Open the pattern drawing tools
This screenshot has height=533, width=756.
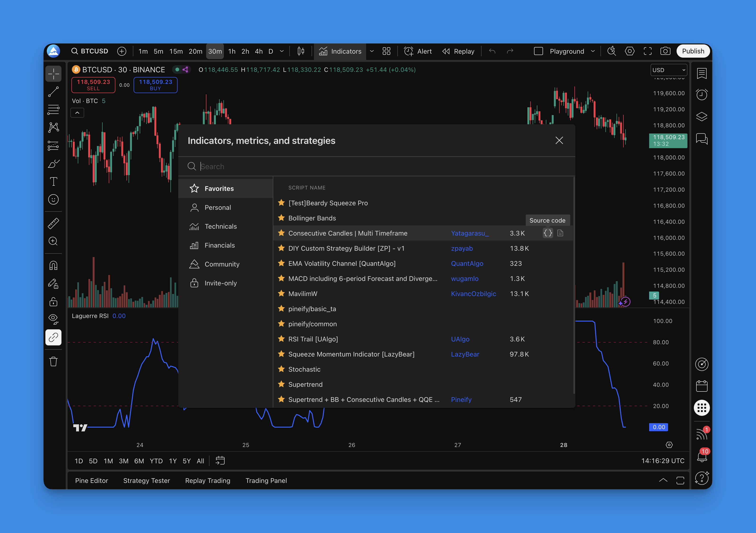[x=53, y=127]
